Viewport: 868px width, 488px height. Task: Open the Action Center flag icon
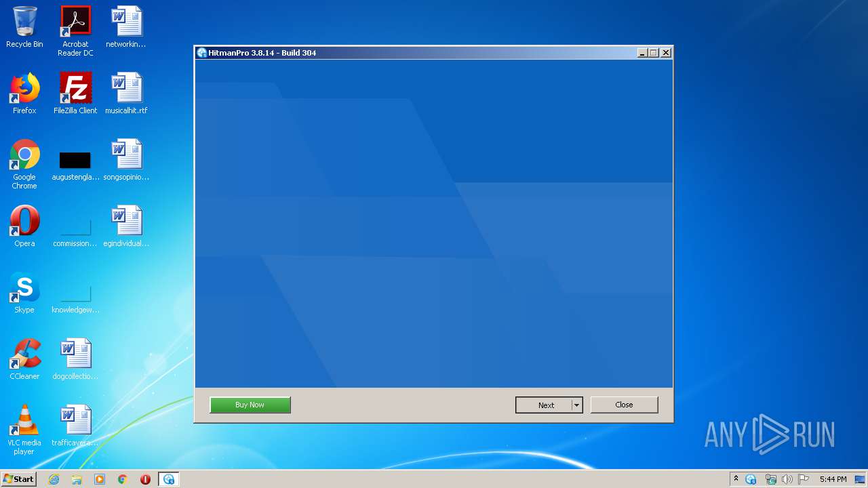pyautogui.click(x=804, y=479)
